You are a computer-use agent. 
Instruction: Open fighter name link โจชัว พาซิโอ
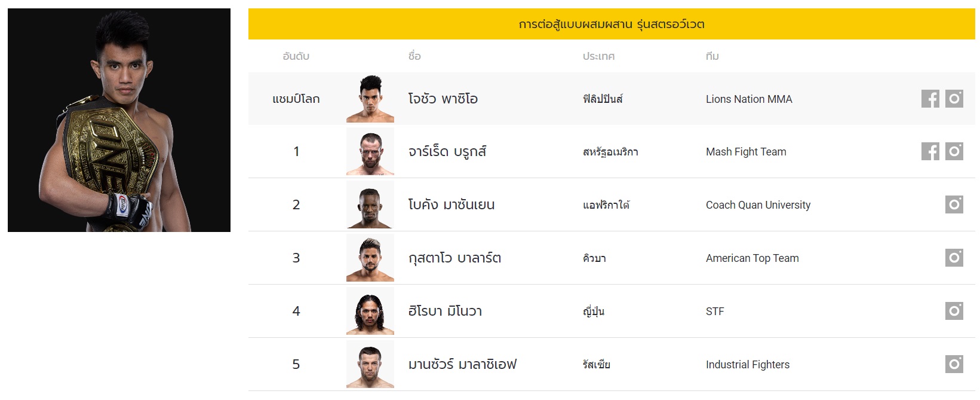click(x=443, y=99)
